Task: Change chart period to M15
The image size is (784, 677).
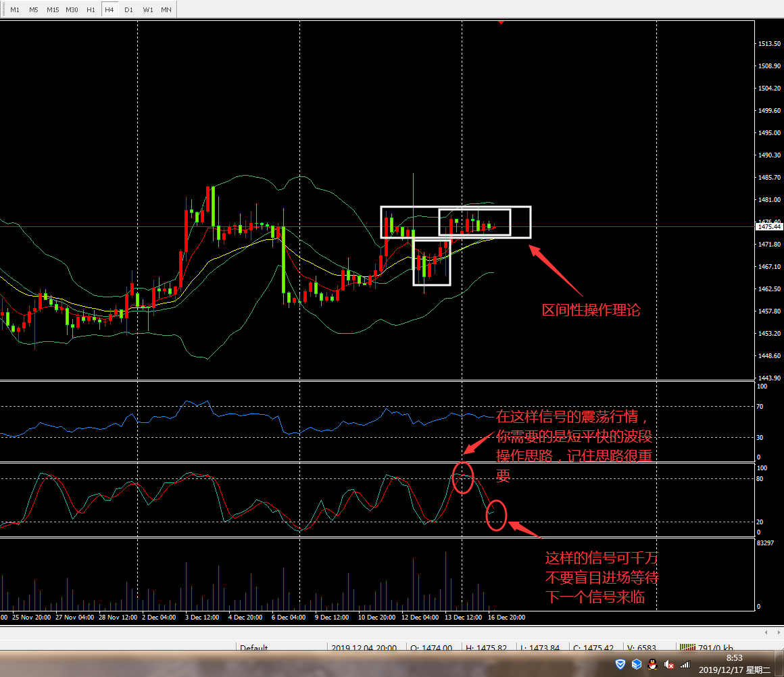Action: point(52,10)
